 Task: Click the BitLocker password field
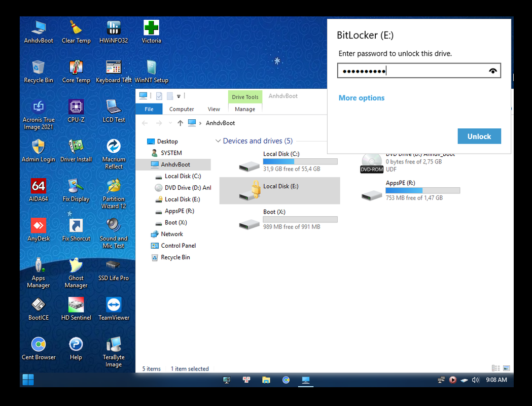pyautogui.click(x=419, y=71)
